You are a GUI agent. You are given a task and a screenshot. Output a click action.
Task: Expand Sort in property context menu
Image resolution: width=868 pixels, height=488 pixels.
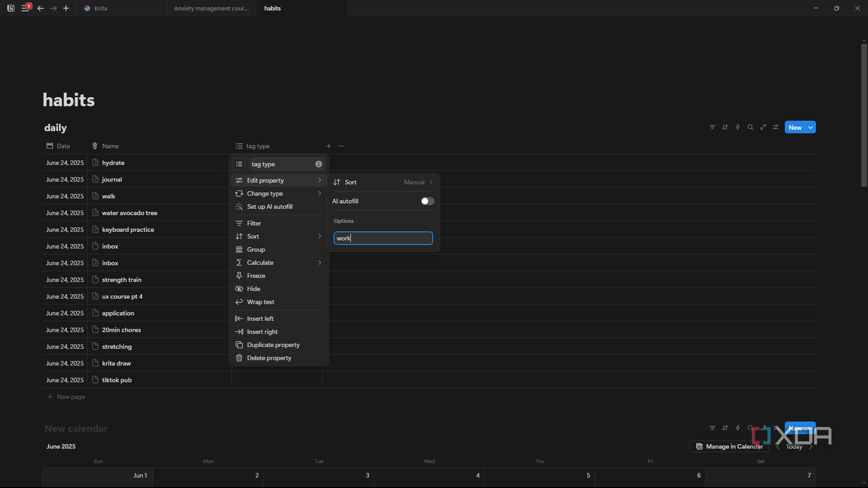(x=279, y=236)
